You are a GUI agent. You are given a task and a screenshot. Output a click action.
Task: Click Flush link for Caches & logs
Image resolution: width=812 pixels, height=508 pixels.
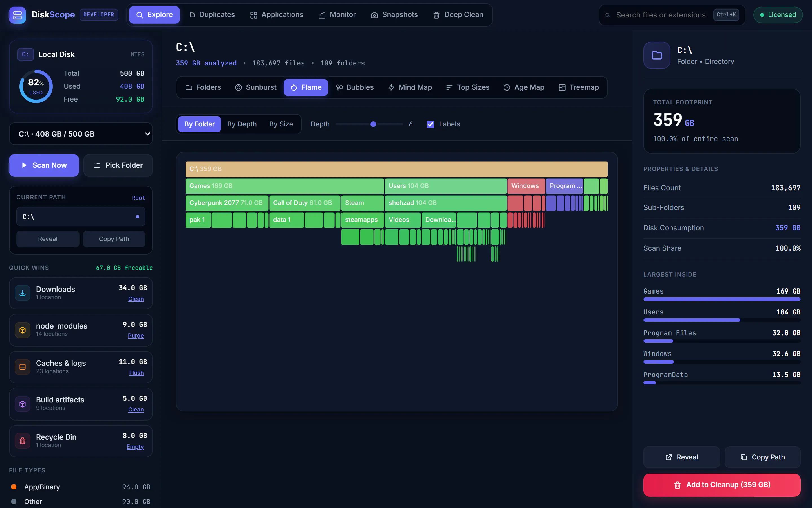tap(136, 373)
